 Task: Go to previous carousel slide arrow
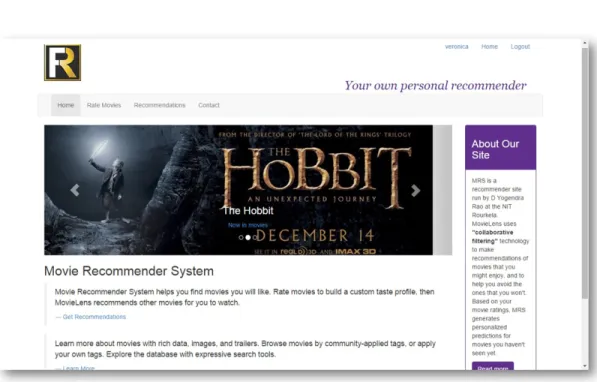point(75,190)
